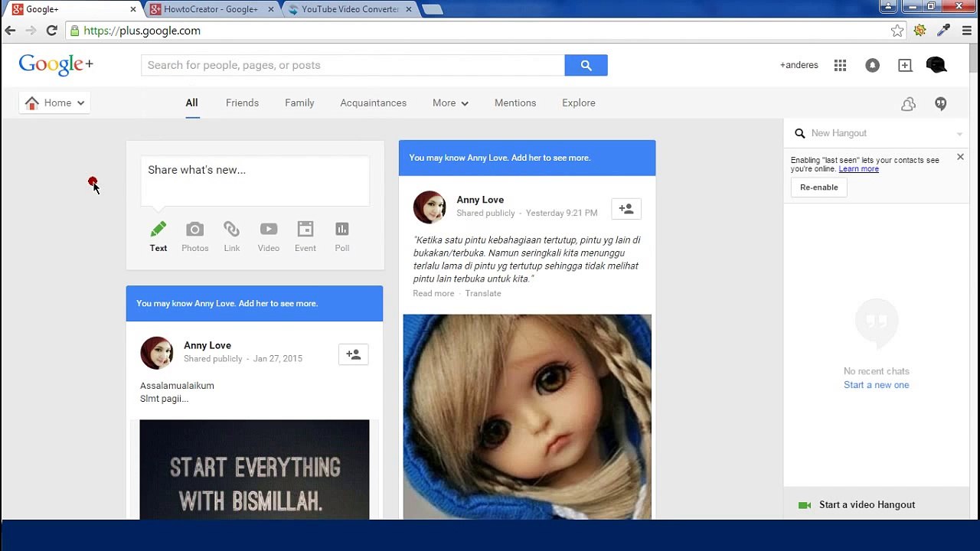Click the share new post plus icon
980x551 pixels.
pos(905,65)
